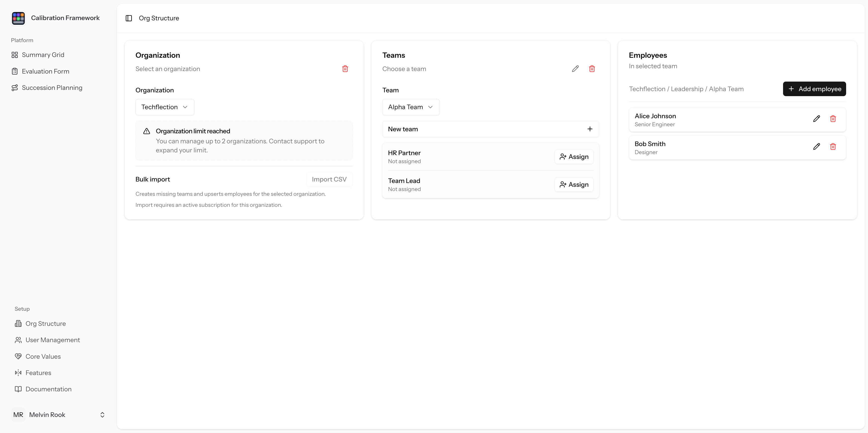Assign a Team Lead
Viewport: 868px width, 433px height.
574,185
